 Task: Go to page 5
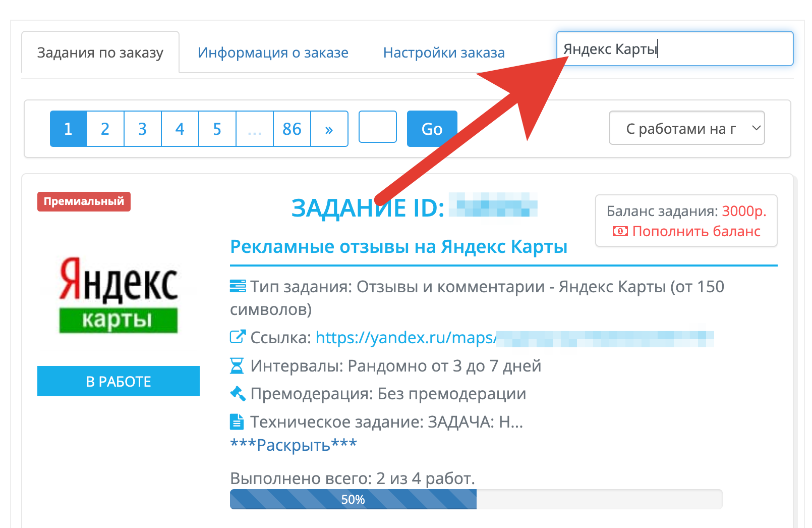tap(217, 129)
